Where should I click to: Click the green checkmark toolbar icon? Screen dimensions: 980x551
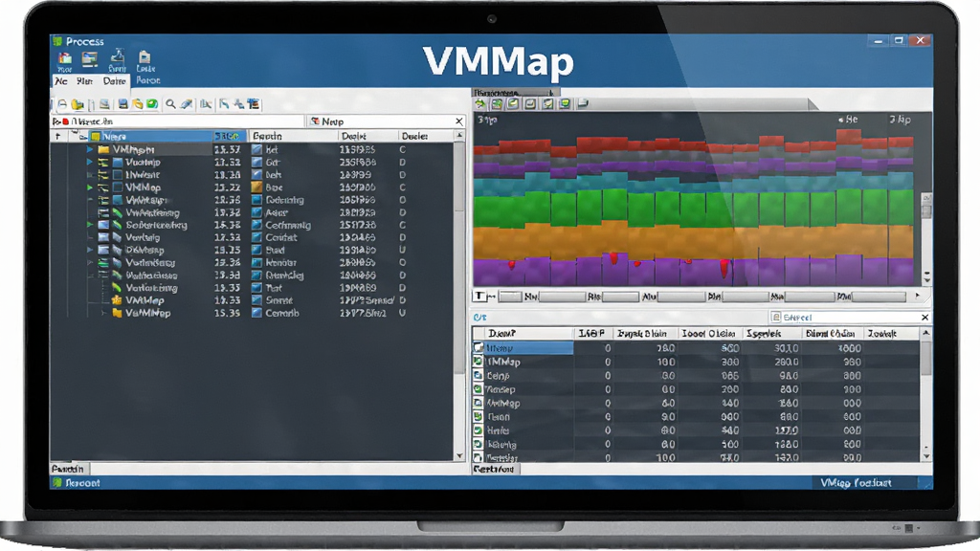[152, 103]
